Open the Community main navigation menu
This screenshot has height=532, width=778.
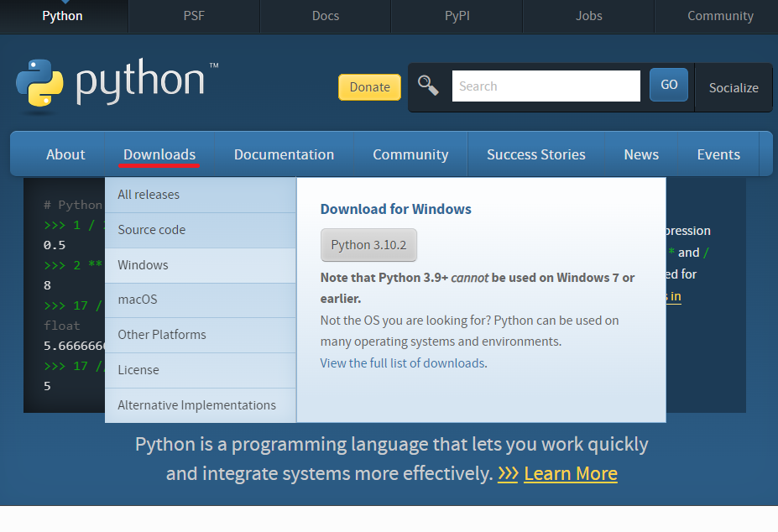[x=410, y=154]
